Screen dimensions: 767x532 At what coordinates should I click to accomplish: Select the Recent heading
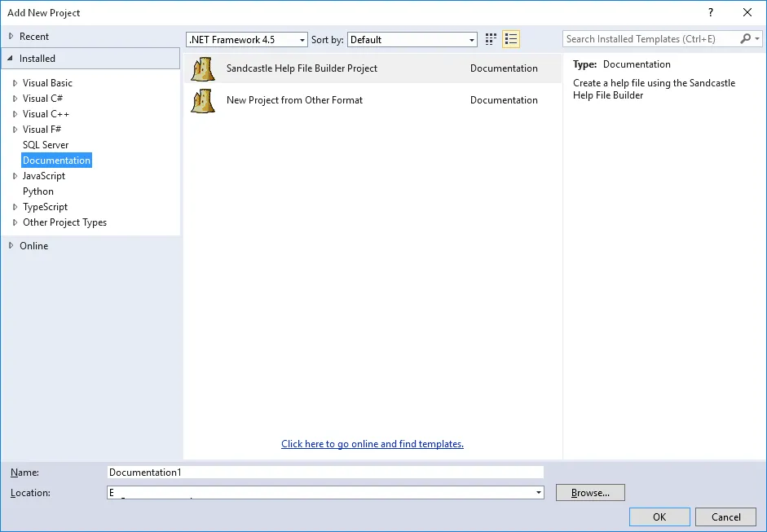(33, 36)
